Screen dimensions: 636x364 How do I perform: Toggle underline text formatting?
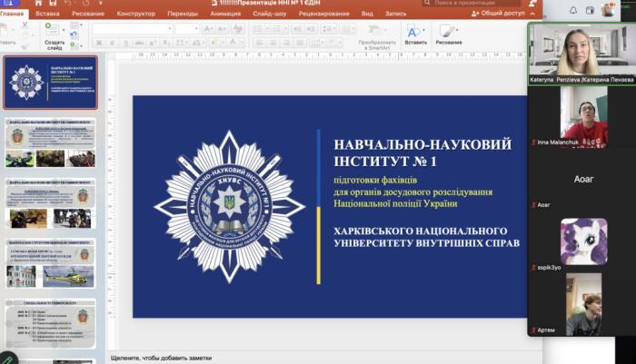tap(124, 43)
